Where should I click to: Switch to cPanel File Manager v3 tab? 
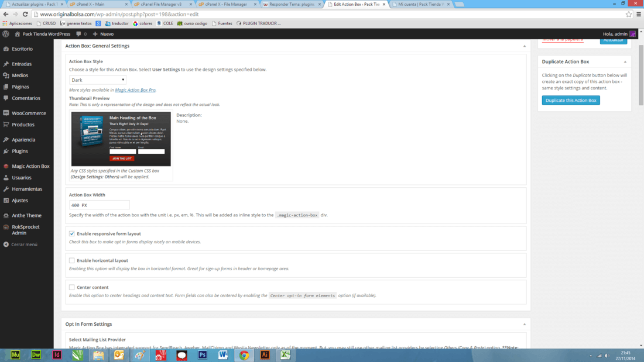pyautogui.click(x=162, y=4)
